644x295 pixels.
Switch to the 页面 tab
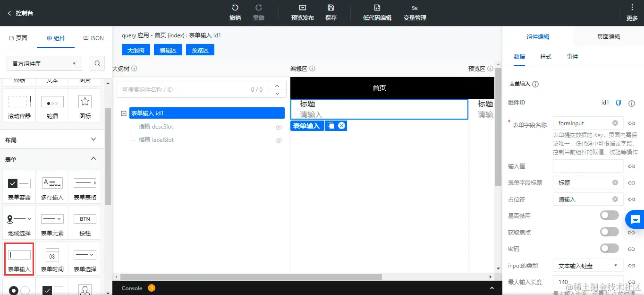(x=18, y=38)
